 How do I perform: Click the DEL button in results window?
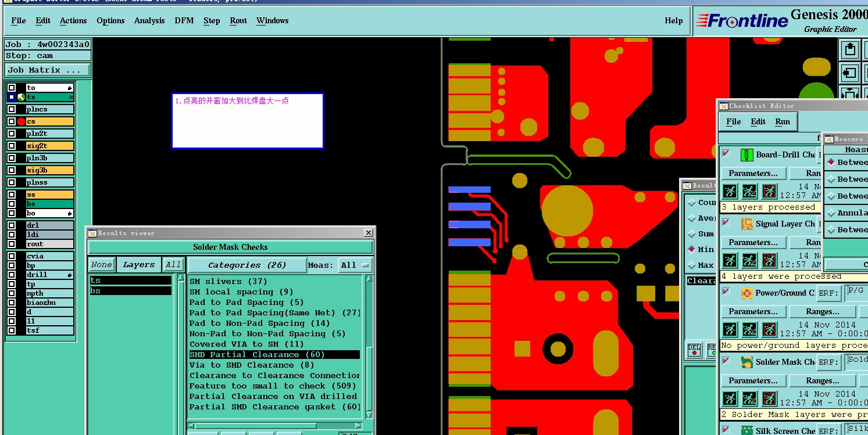tap(694, 350)
